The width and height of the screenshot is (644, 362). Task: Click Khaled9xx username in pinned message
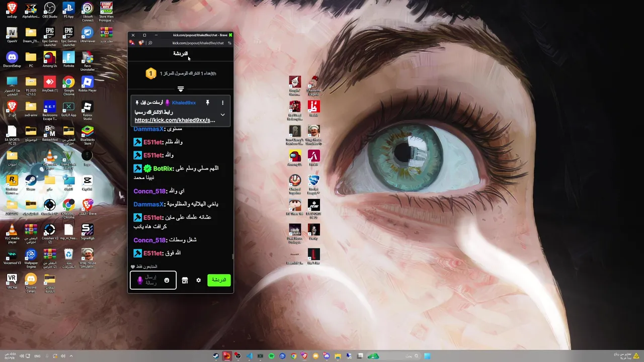(184, 103)
